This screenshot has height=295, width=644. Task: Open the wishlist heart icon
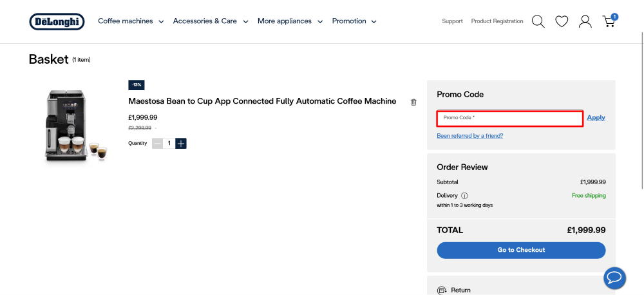pos(562,21)
